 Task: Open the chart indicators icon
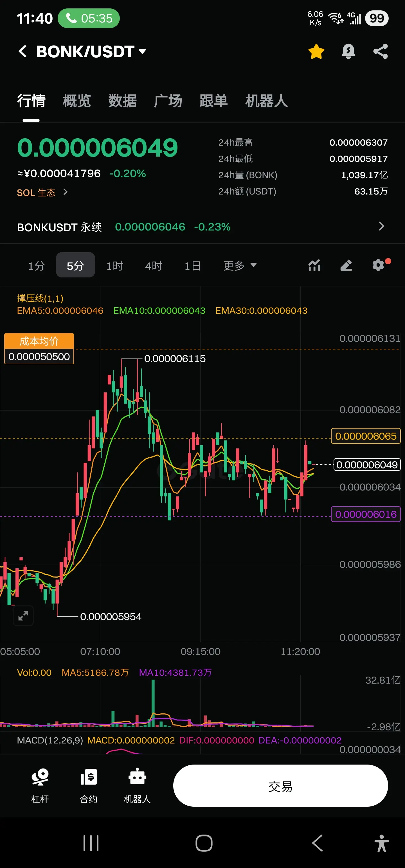point(314,265)
